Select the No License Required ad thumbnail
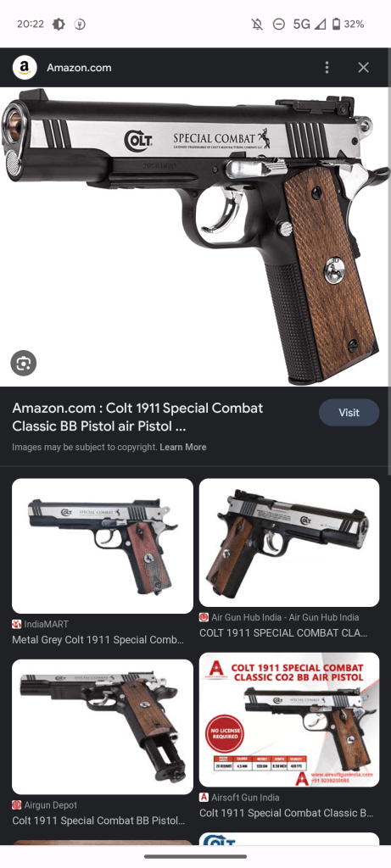 (x=289, y=720)
